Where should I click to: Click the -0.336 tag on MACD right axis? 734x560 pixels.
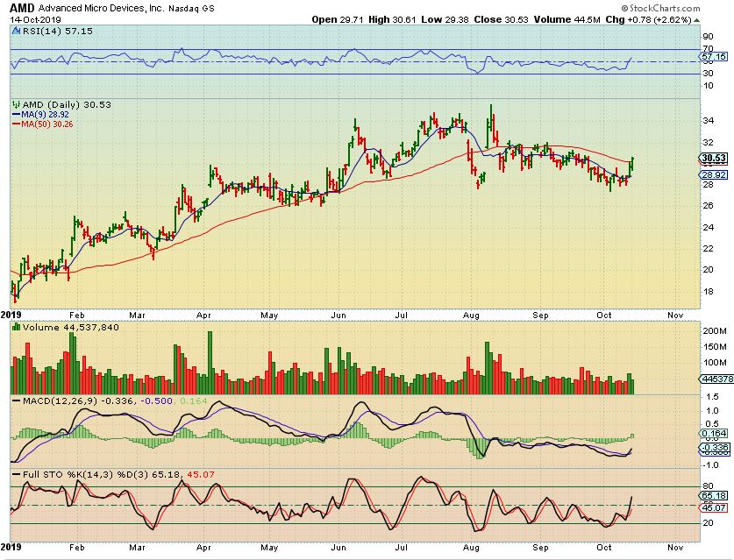pyautogui.click(x=715, y=447)
